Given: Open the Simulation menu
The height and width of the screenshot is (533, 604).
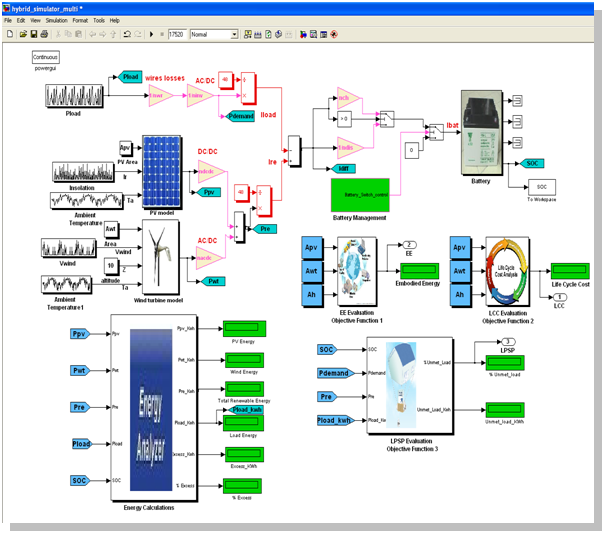Looking at the screenshot, I should (55, 20).
